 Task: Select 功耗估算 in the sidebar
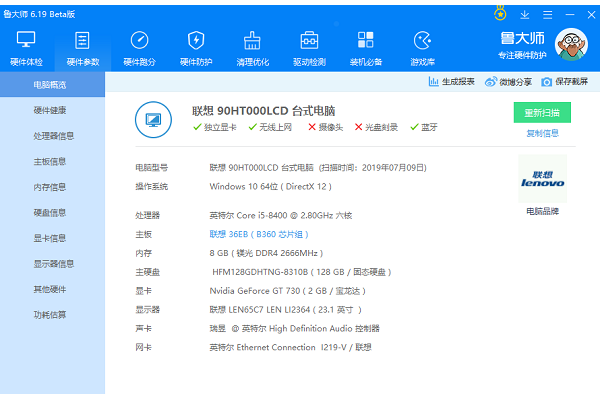pyautogui.click(x=52, y=315)
